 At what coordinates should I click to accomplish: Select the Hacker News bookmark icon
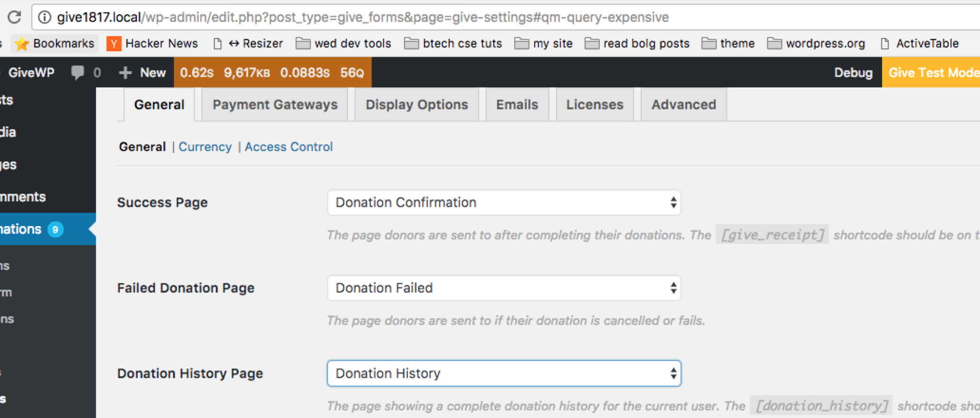114,43
